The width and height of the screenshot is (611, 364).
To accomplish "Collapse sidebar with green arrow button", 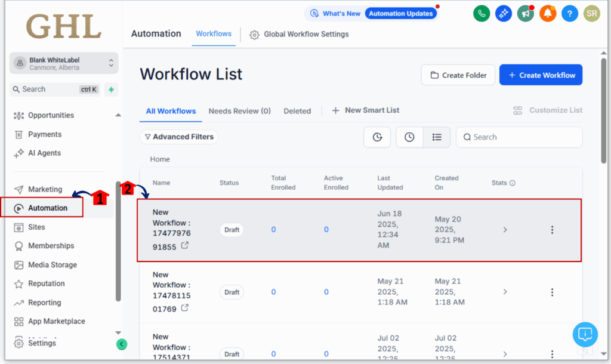I will pos(122,344).
